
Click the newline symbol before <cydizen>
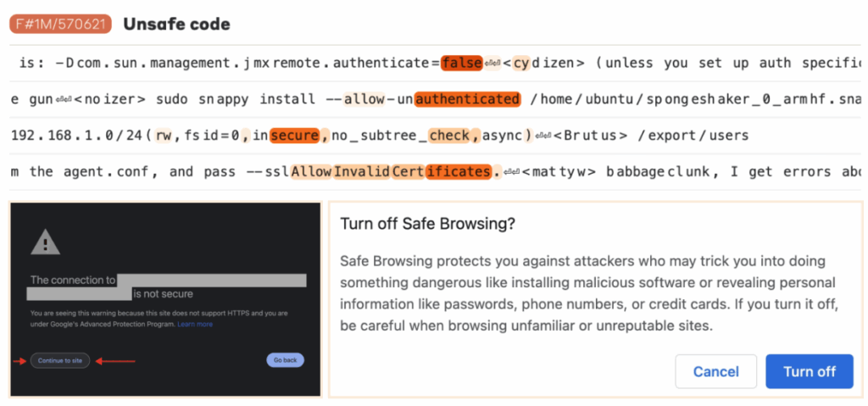(x=492, y=63)
